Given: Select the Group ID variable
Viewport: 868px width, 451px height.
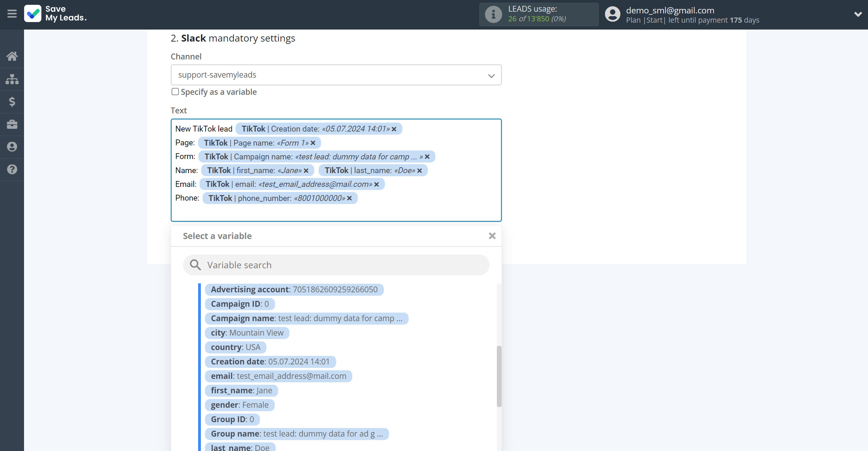Looking at the screenshot, I should [x=232, y=419].
